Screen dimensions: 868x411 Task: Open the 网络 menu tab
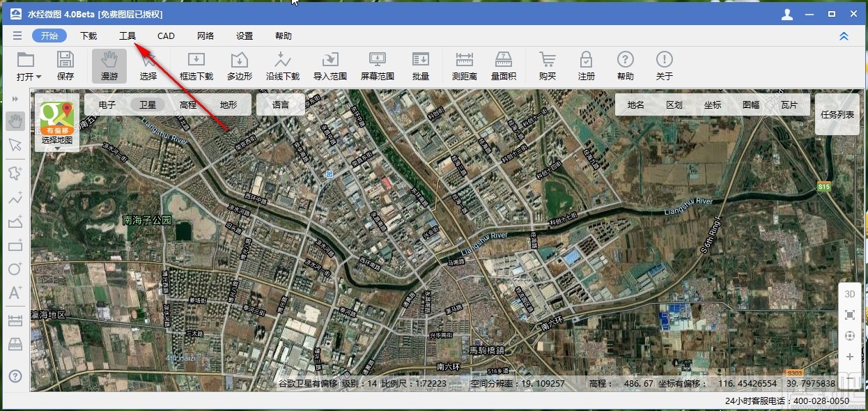(x=206, y=36)
